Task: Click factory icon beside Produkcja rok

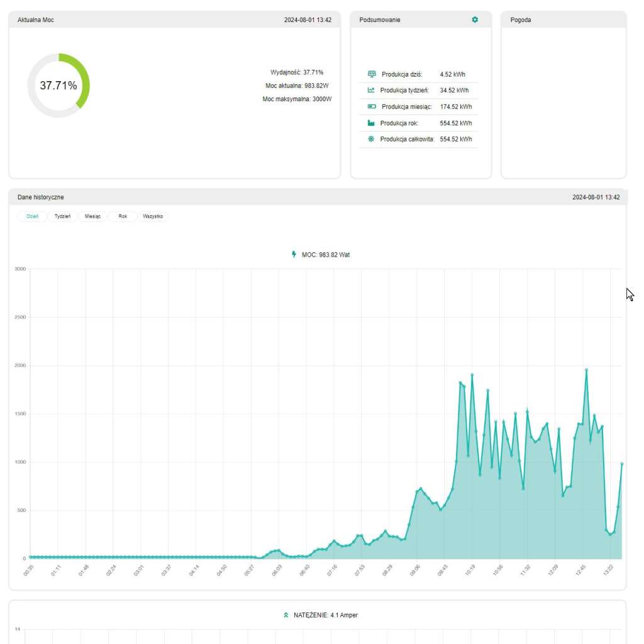Action: [371, 123]
